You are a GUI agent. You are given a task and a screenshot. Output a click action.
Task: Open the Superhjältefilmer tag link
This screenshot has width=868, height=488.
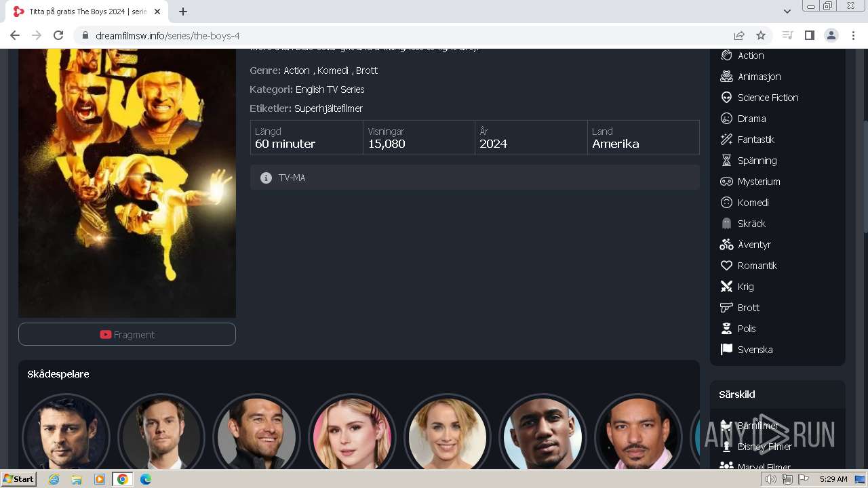coord(328,108)
